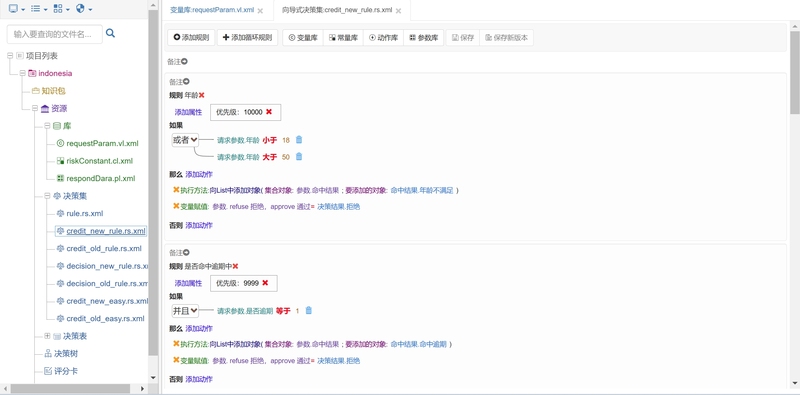Open the 常量库 toolbar button
Viewport: 800px width, 395px height.
tap(343, 38)
